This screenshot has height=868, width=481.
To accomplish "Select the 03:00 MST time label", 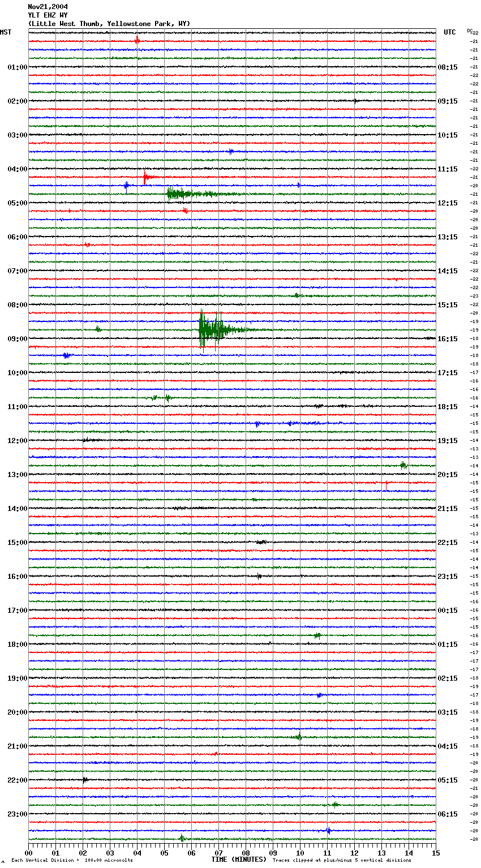I will tap(18, 135).
